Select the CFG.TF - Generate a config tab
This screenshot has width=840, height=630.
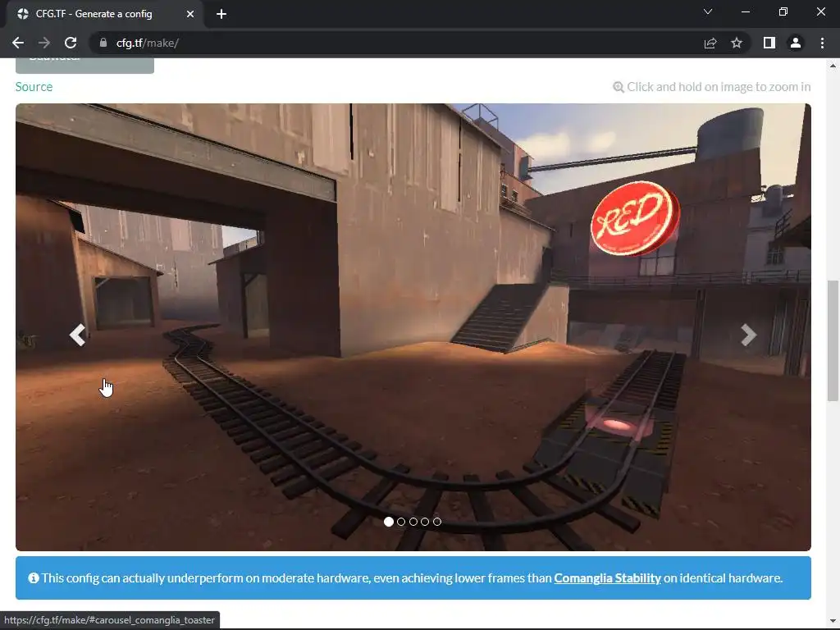[x=105, y=14]
